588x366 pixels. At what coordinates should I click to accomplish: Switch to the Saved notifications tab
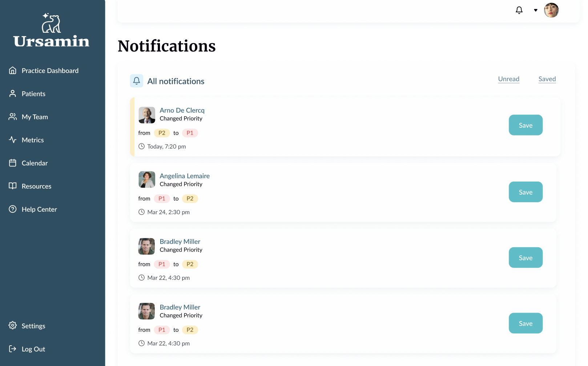click(547, 79)
